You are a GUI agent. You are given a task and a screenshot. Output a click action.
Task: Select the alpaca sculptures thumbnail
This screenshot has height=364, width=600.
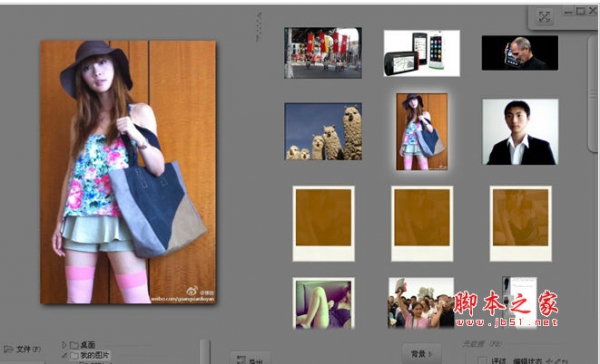(323, 131)
